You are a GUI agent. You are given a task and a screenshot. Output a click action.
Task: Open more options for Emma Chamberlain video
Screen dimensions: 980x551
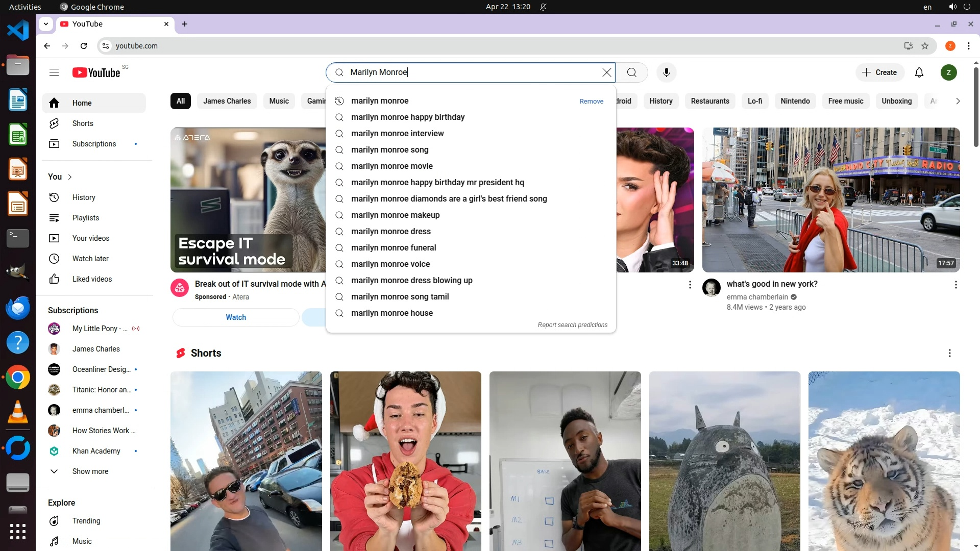(955, 285)
